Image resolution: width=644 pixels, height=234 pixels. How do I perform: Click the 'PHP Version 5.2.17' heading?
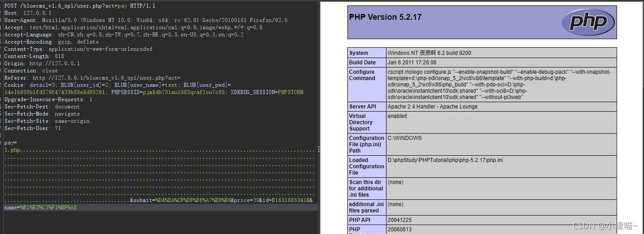click(x=385, y=17)
